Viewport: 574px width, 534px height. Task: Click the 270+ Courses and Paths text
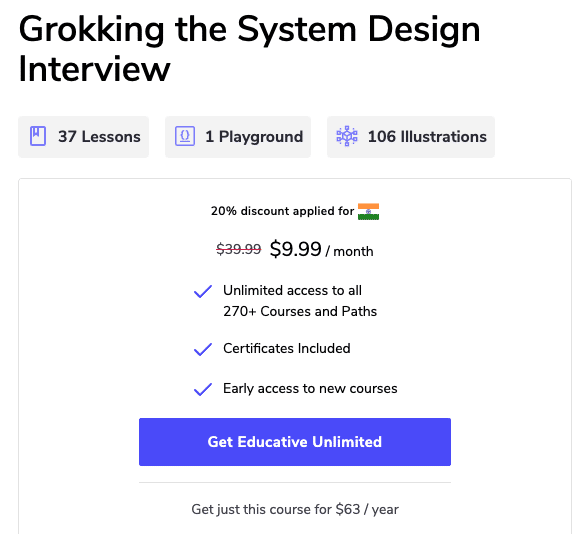(x=300, y=311)
